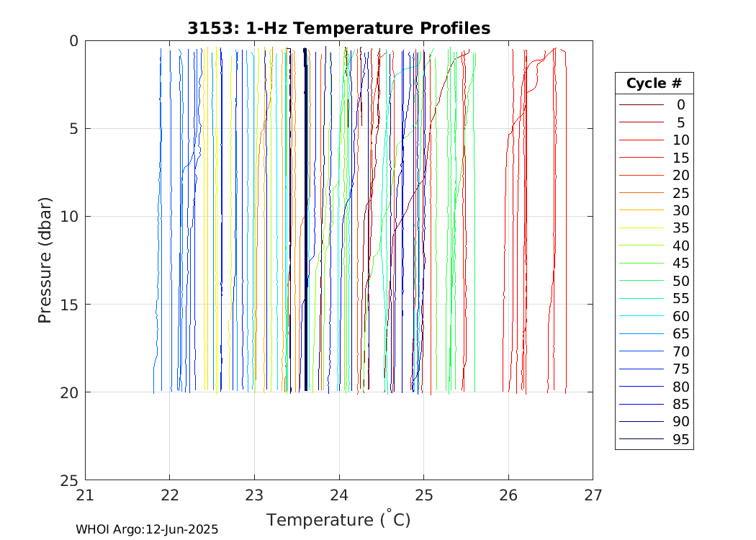Select legend entry for cycle 45
This screenshot has height=540, width=756.
point(654,263)
